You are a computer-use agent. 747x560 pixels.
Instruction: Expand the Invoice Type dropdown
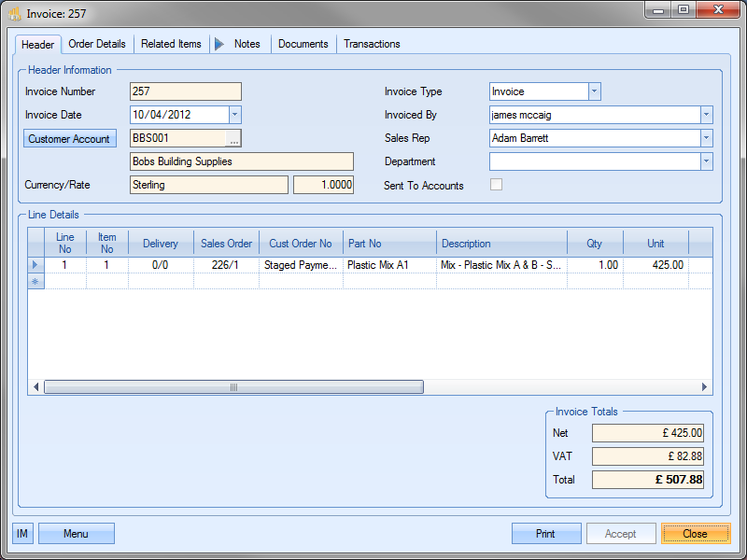pyautogui.click(x=594, y=91)
